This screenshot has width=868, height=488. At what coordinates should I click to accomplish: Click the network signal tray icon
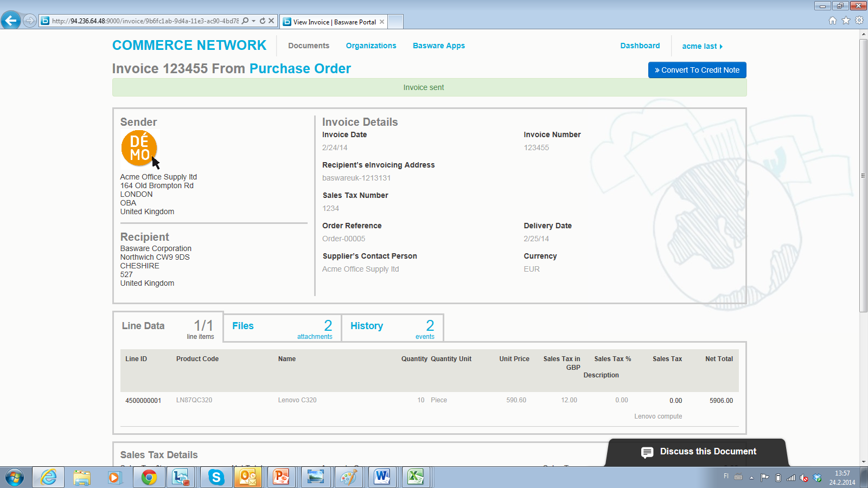(791, 478)
